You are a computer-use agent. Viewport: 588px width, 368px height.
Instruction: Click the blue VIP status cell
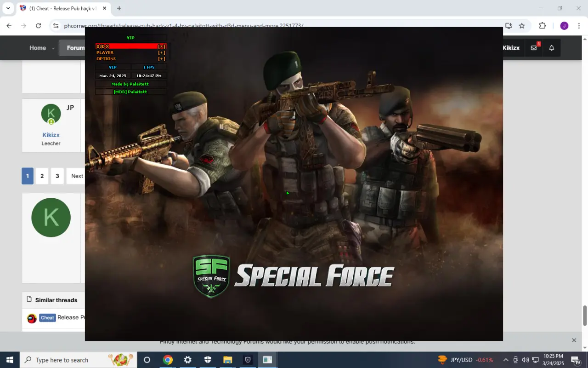pos(113,67)
